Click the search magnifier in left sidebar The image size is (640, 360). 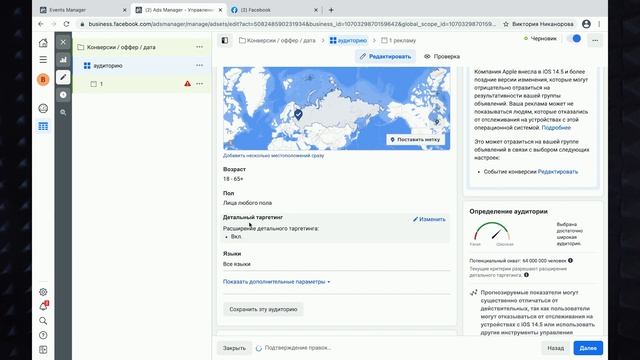[43, 321]
